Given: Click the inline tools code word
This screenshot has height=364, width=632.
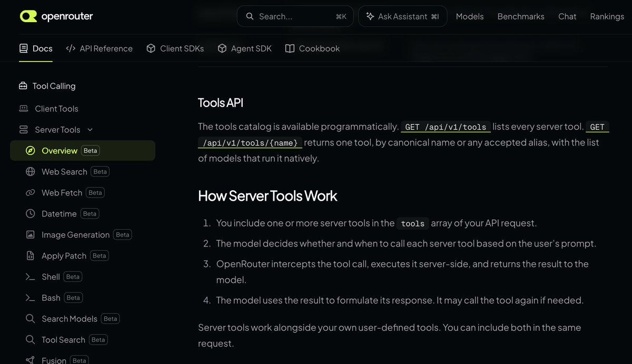Looking at the screenshot, I should tap(412, 223).
